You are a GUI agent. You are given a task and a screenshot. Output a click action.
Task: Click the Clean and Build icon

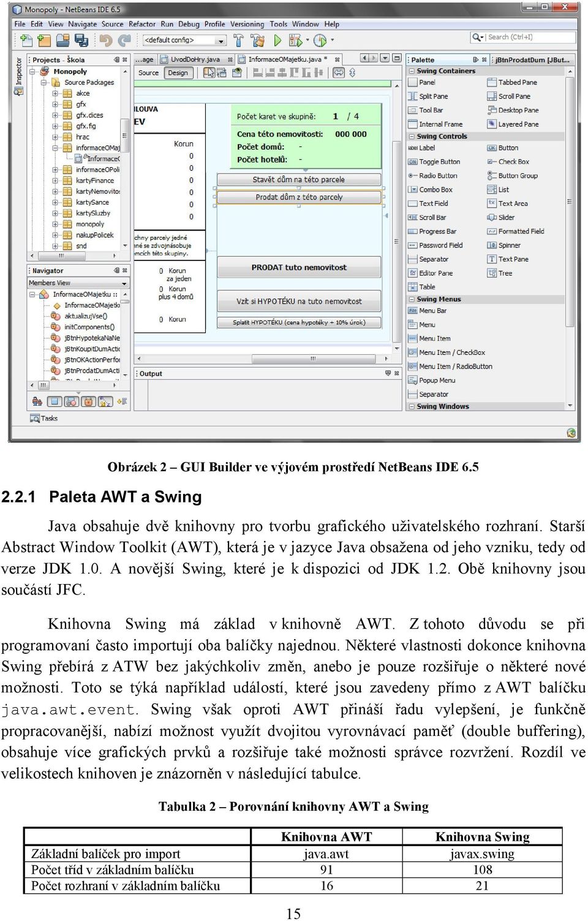pyautogui.click(x=258, y=40)
